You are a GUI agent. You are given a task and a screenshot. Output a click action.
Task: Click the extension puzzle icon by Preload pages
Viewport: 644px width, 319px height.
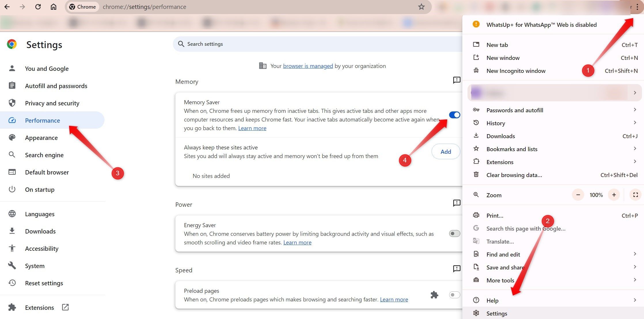434,295
